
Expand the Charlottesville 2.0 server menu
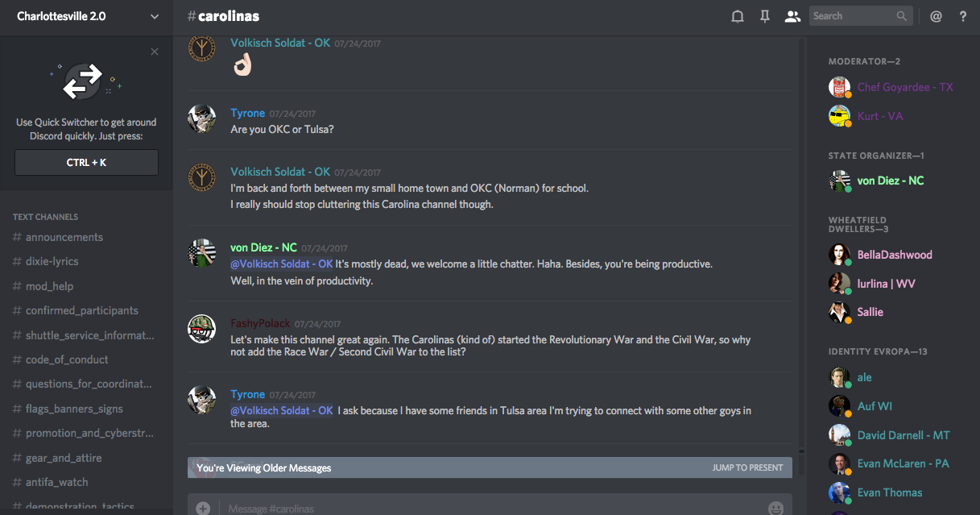[x=154, y=16]
